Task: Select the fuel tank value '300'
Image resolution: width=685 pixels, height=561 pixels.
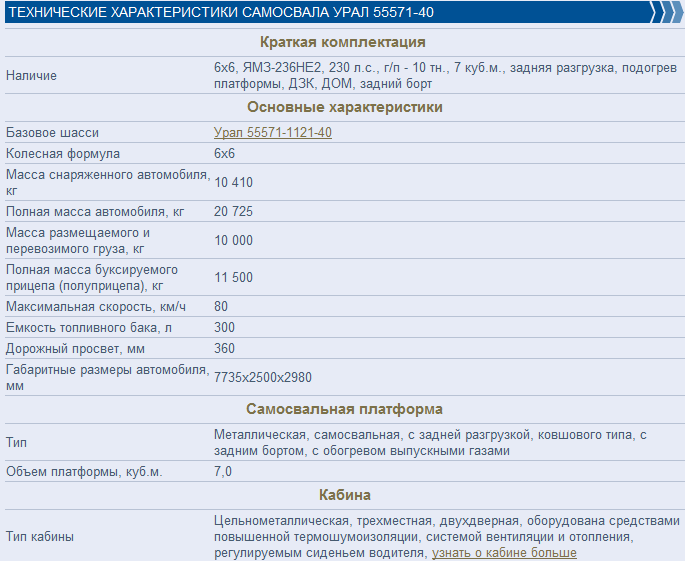Action: coord(225,327)
